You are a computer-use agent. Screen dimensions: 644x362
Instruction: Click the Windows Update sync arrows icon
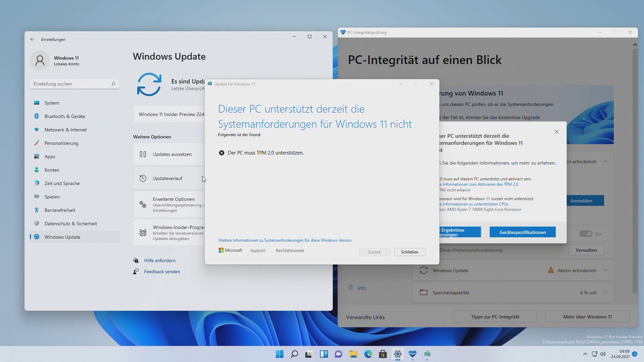click(149, 84)
